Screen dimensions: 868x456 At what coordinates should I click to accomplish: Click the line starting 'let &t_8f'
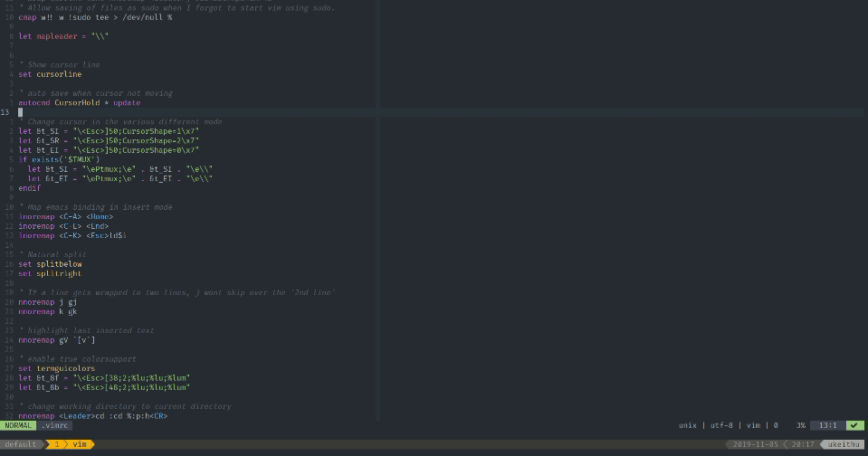pyautogui.click(x=104, y=378)
